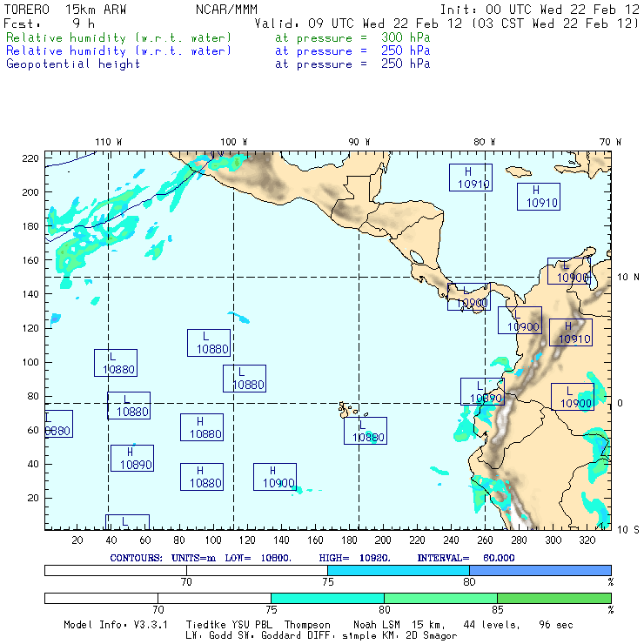644x644 pixels.
Task: Click the '0' equator latitude label
Action: click(621, 403)
